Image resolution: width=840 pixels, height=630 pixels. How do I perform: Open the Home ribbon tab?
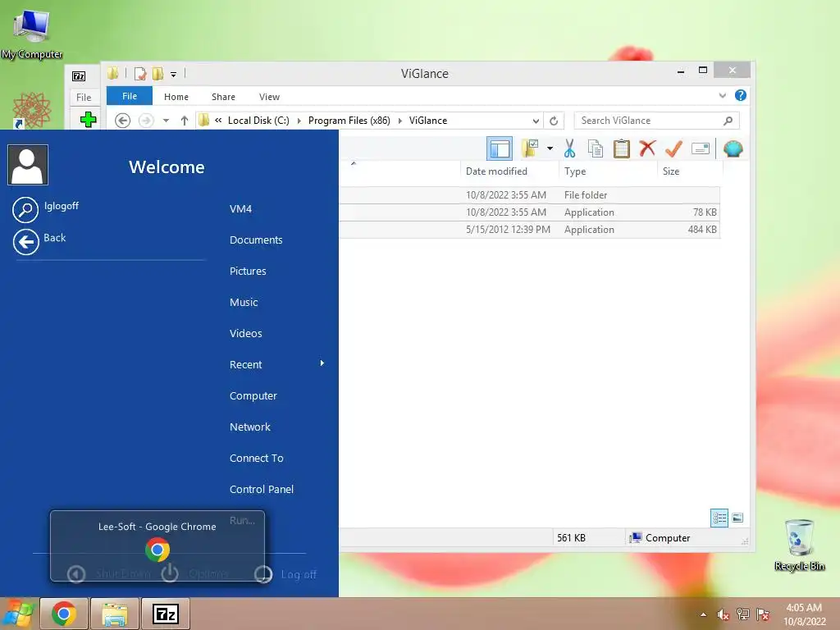coord(176,97)
